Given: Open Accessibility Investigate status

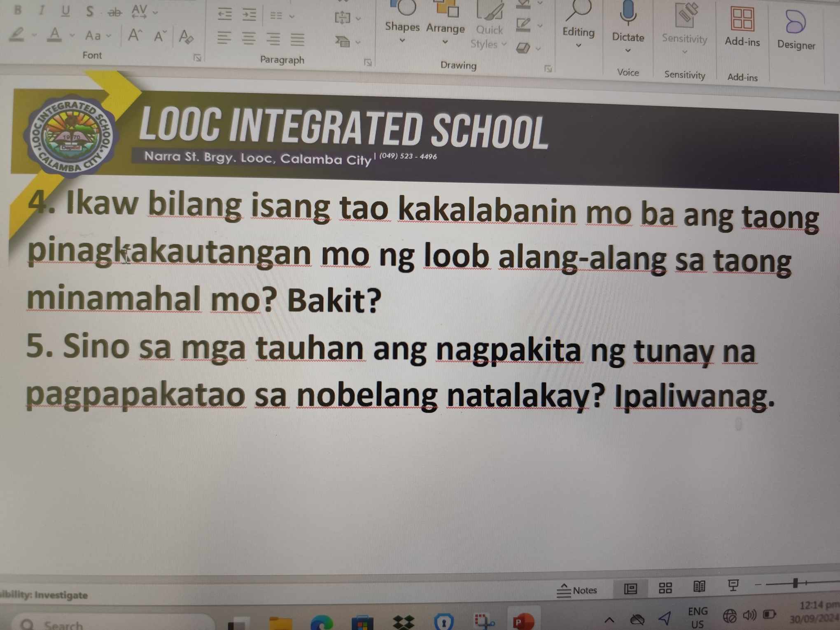Looking at the screenshot, I should (x=44, y=595).
